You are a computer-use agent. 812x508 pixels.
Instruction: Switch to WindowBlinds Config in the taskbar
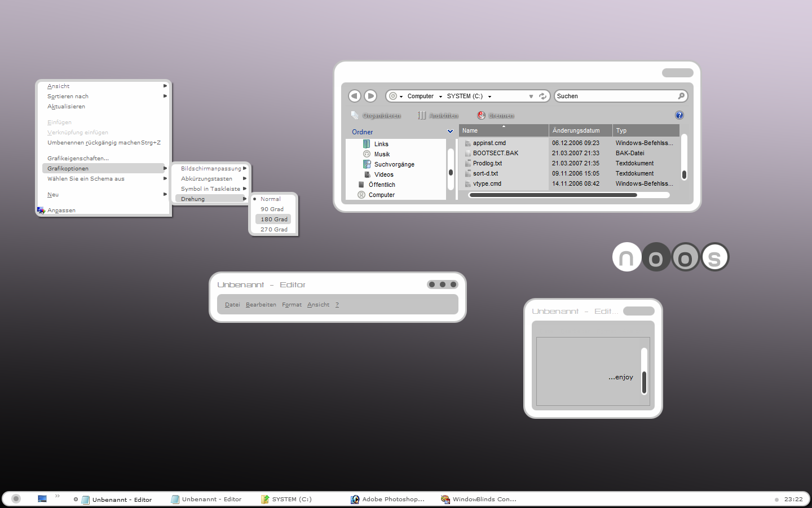(479, 500)
